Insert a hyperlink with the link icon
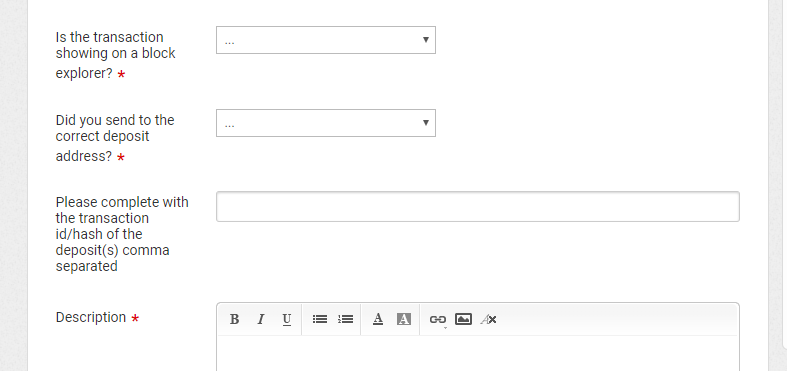Screen dimensions: 787x371 (x=438, y=319)
